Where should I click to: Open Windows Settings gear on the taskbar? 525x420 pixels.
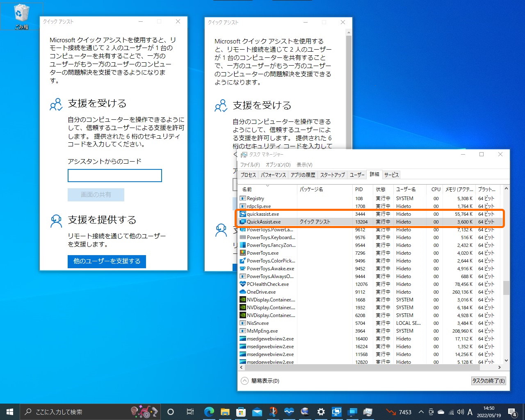pyautogui.click(x=321, y=412)
